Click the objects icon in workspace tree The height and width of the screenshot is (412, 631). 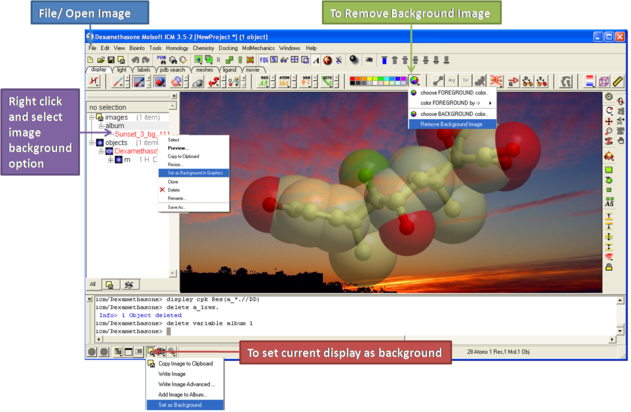(x=99, y=142)
